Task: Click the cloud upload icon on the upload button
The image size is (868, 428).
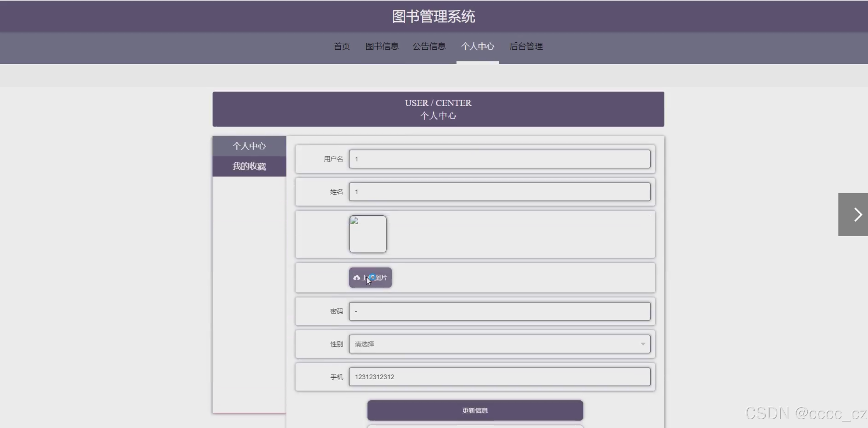Action: pos(357,278)
